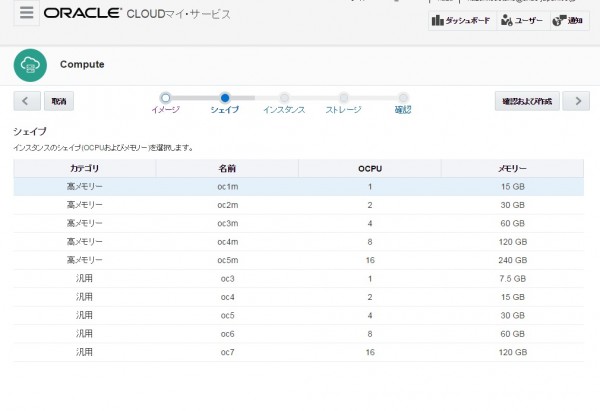
Task: Select the oc3m shape row
Action: click(x=299, y=223)
